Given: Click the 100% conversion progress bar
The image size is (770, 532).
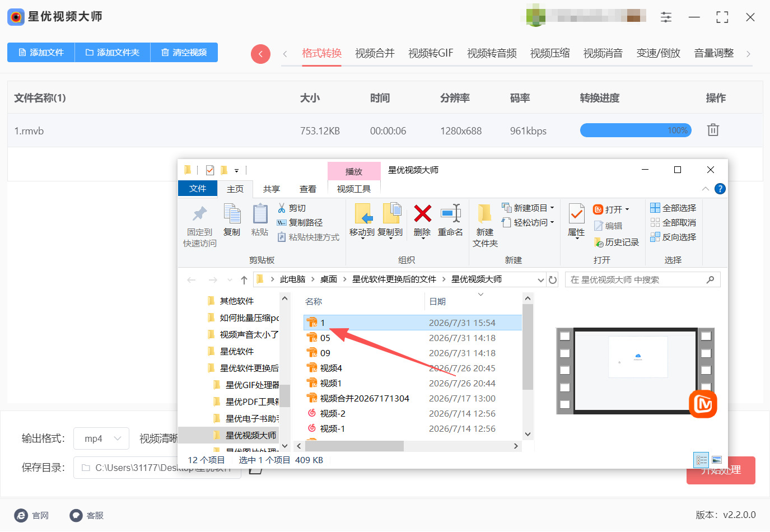Looking at the screenshot, I should [x=636, y=130].
